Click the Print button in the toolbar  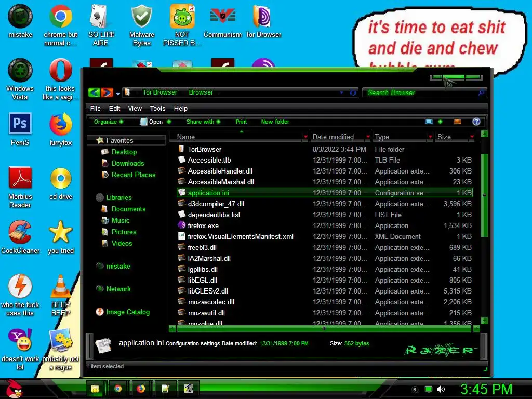click(241, 122)
